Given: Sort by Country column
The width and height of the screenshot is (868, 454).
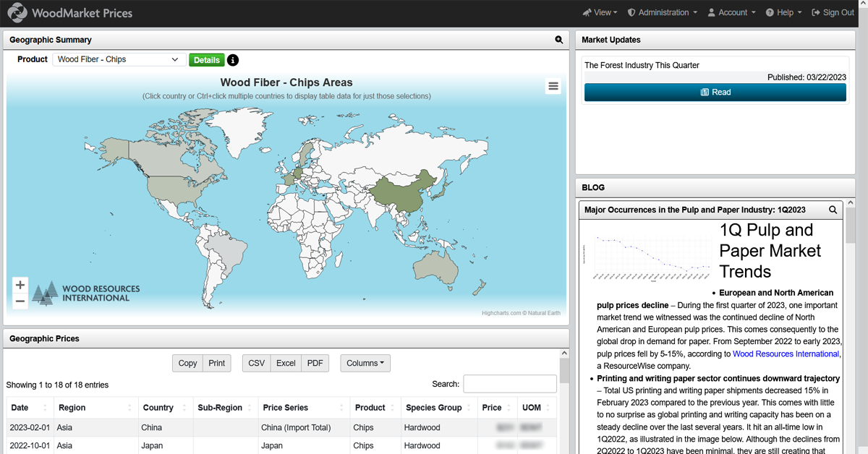Looking at the screenshot, I should [166, 408].
